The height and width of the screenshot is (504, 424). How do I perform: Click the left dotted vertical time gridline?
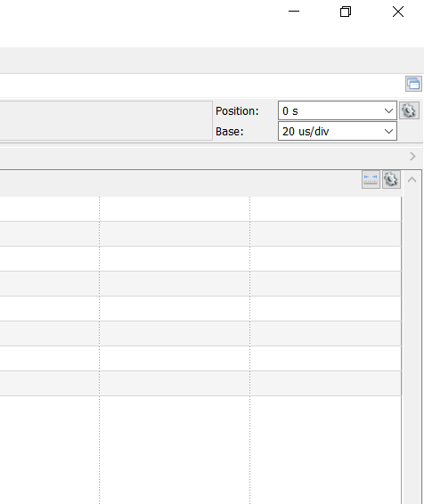[x=100, y=350]
